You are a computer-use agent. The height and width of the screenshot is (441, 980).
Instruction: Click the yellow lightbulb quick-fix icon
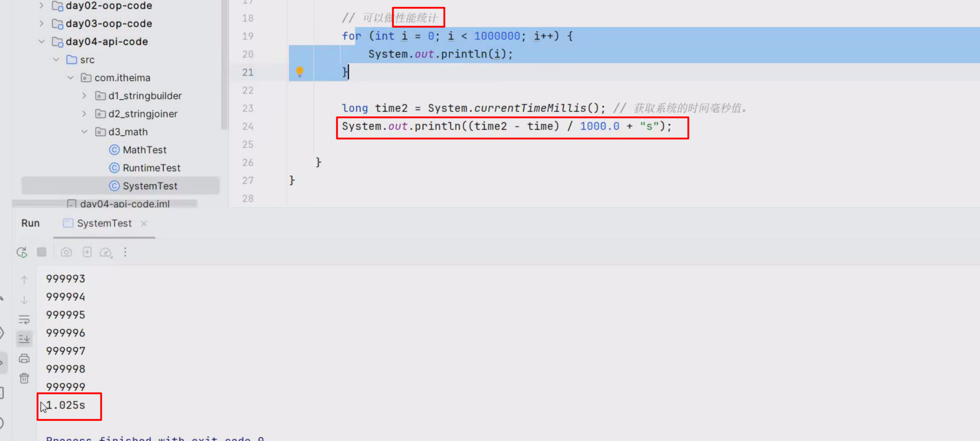[x=299, y=72]
